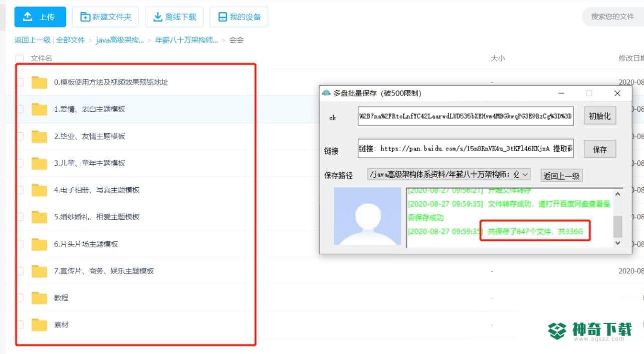This screenshot has height=354, width=644.
Task: Check the box for 2.毕业、友情主题模板
Action: coord(20,136)
